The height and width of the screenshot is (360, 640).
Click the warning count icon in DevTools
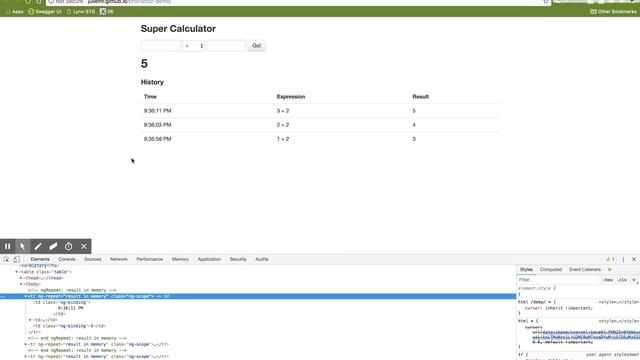[610, 259]
